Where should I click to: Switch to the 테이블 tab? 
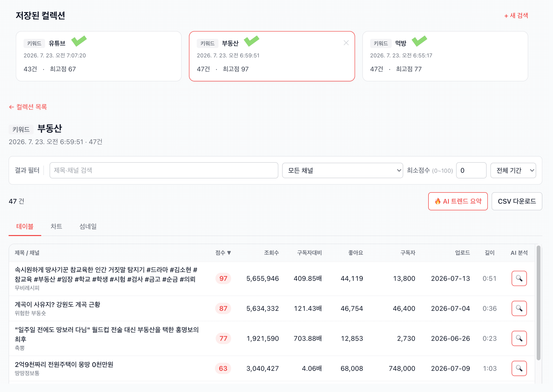coord(25,226)
